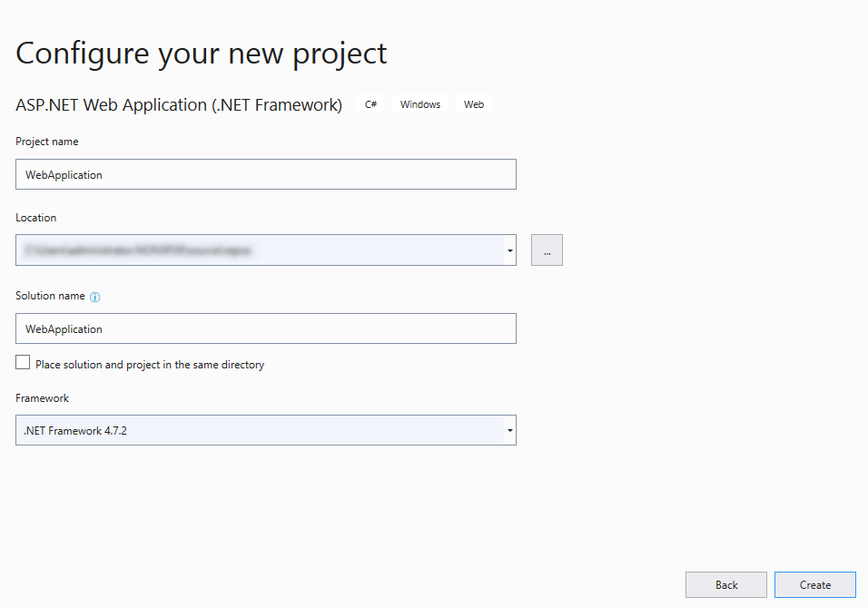Click inside the Location path field
The height and width of the screenshot is (607, 868).
point(254,250)
